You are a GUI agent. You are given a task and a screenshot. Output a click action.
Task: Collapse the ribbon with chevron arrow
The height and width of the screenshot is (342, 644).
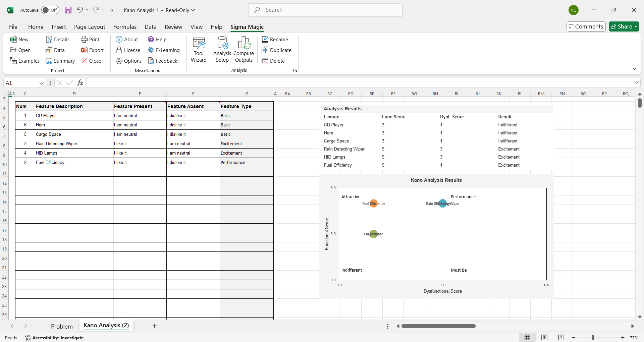(x=634, y=69)
